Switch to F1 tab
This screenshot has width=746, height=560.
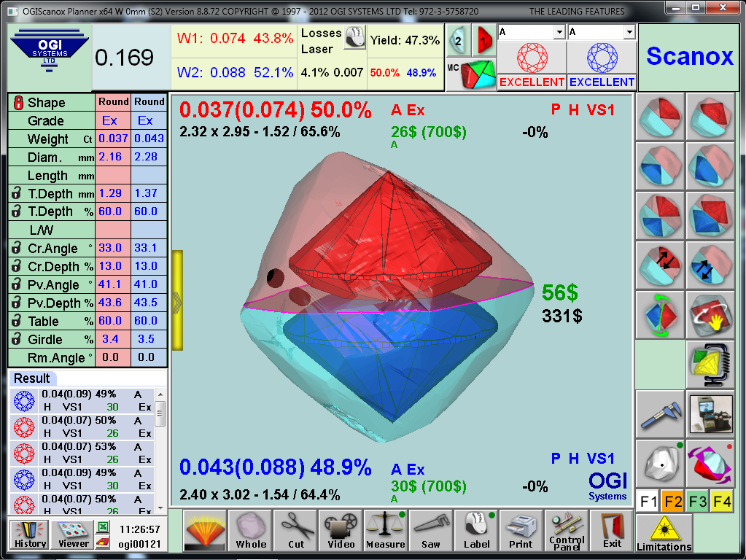(x=648, y=502)
